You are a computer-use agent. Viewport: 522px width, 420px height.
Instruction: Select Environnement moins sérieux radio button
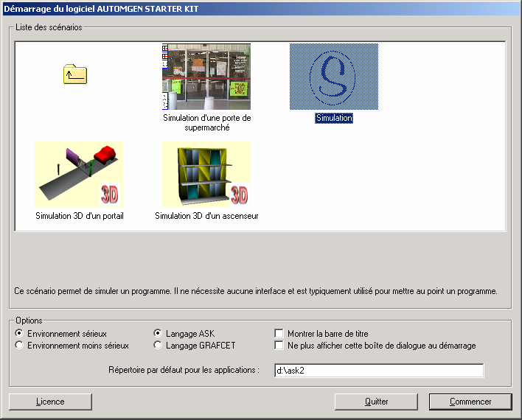pyautogui.click(x=19, y=345)
